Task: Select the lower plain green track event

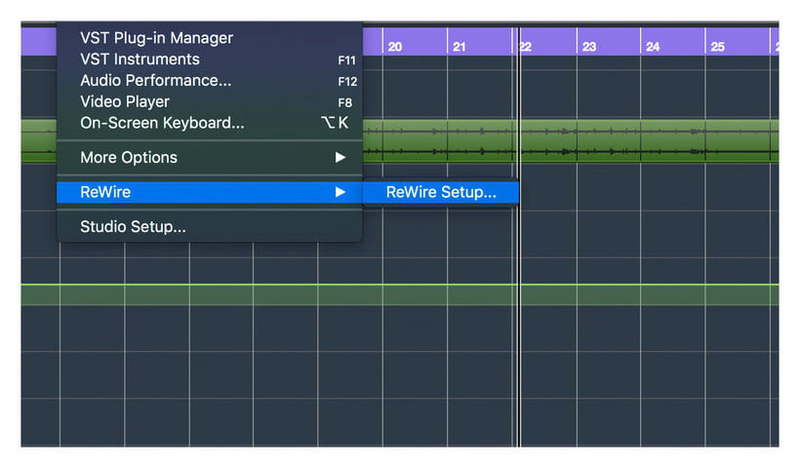Action: 400,295
